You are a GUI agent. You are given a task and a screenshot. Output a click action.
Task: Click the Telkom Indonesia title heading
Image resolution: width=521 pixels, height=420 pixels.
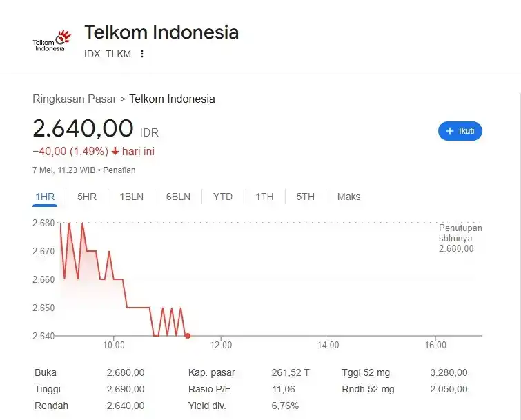[x=161, y=32]
